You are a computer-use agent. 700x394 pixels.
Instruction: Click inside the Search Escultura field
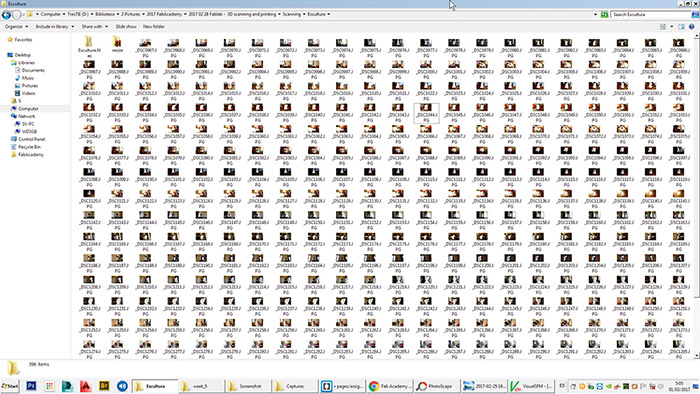(650, 14)
